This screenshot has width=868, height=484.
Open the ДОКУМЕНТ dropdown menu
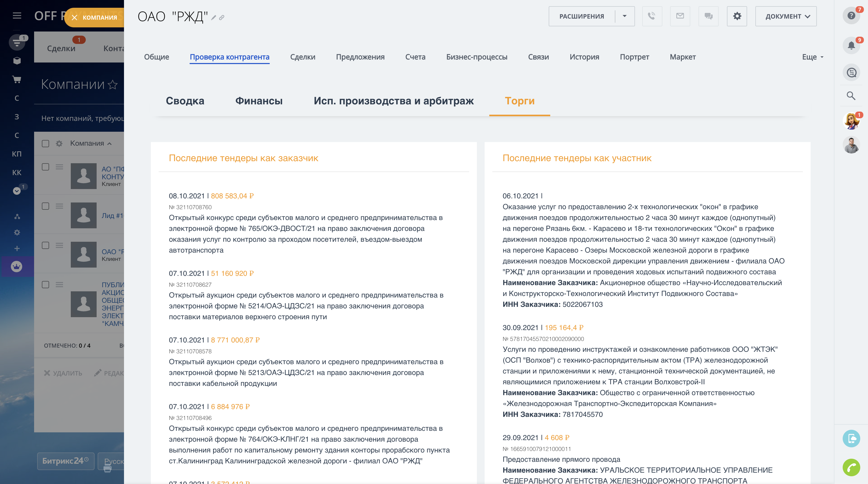coord(785,16)
